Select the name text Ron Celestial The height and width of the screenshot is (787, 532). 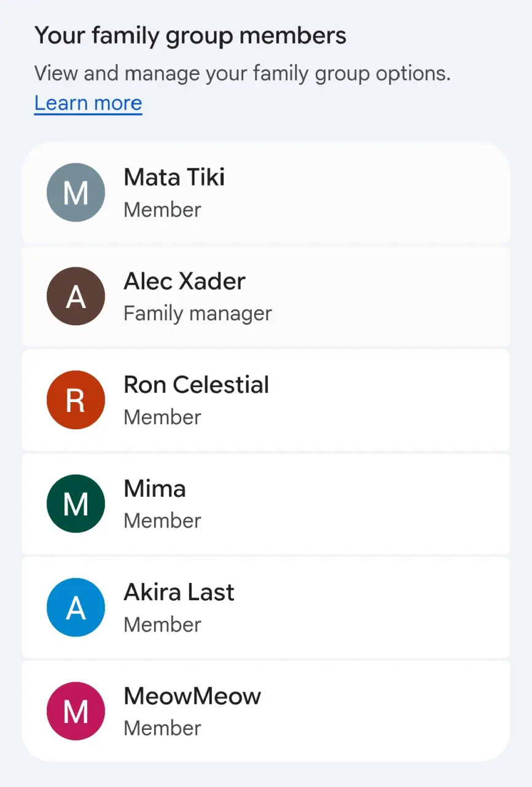197,385
